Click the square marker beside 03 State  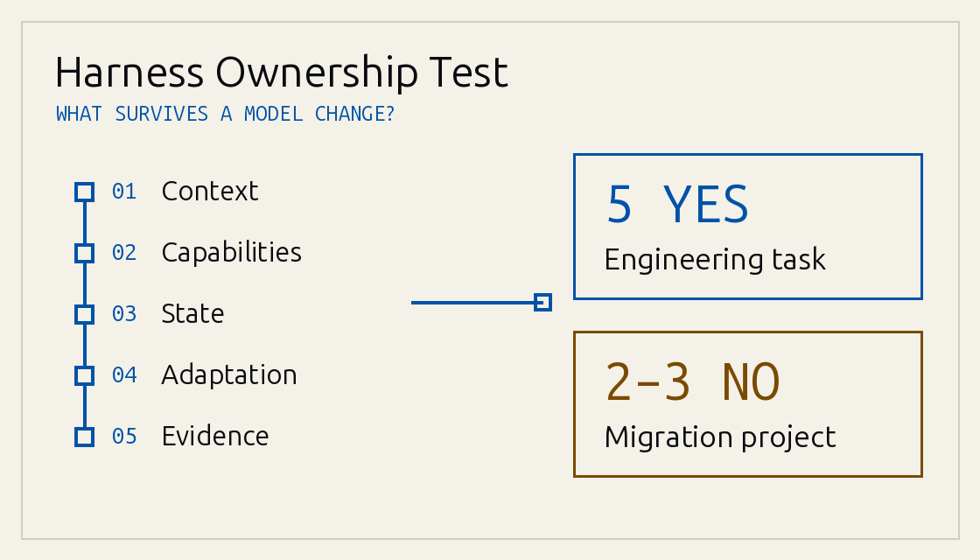click(84, 314)
